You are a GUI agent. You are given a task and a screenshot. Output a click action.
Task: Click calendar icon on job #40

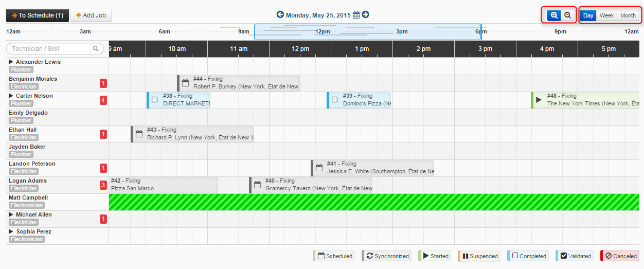(x=258, y=185)
